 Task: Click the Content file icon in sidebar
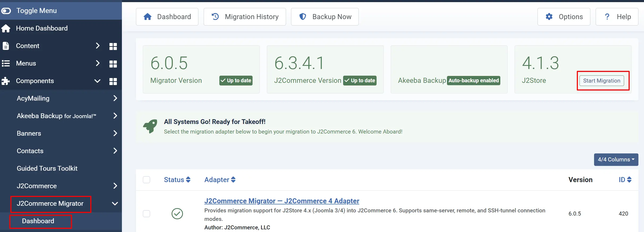pyautogui.click(x=6, y=46)
